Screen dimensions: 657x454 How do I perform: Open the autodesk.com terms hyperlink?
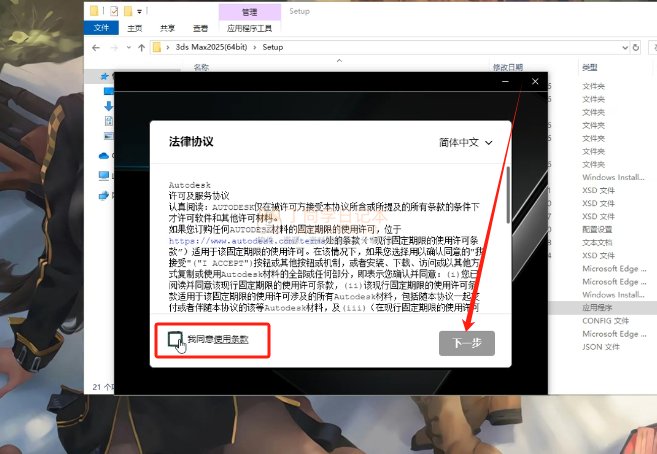[x=247, y=241]
